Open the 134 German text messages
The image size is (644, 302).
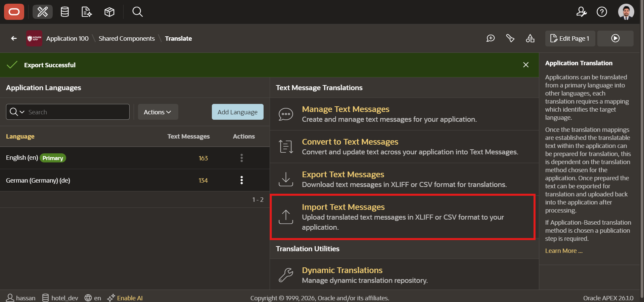(x=203, y=180)
